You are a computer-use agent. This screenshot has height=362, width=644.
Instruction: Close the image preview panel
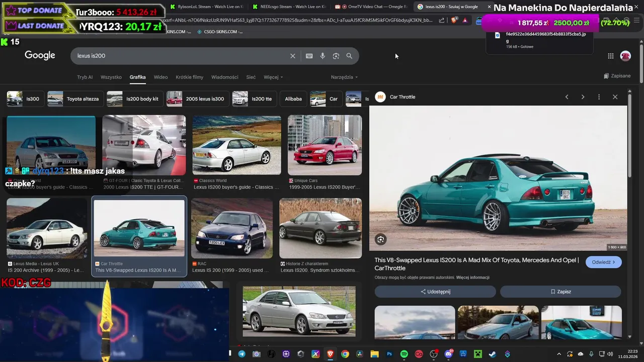click(615, 97)
